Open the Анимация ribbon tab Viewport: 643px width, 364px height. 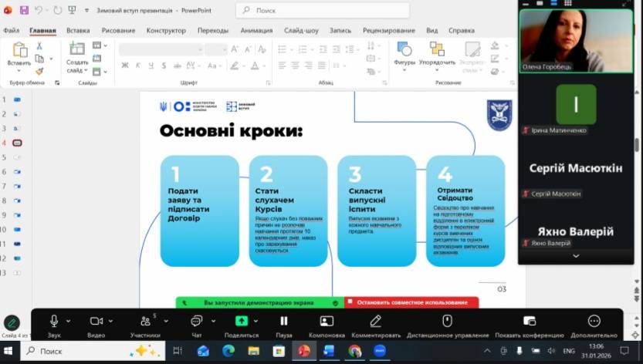click(256, 31)
